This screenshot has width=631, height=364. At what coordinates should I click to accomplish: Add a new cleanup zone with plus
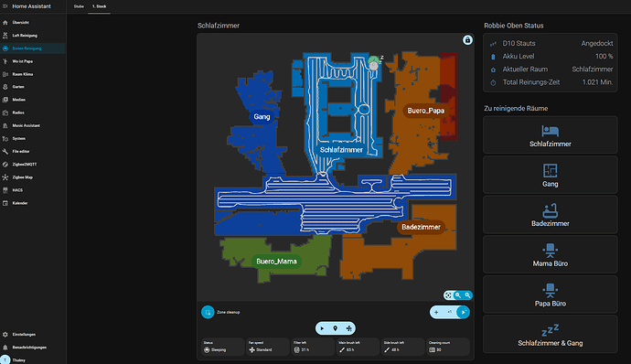click(x=436, y=312)
